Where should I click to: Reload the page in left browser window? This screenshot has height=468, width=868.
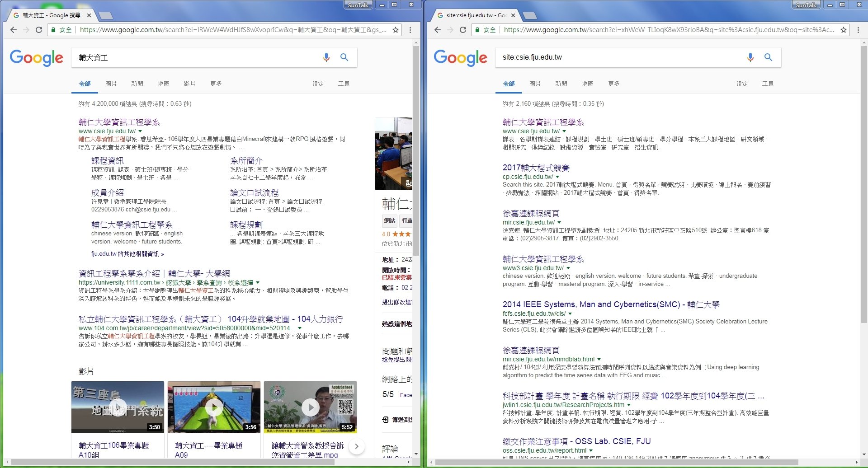(x=39, y=30)
